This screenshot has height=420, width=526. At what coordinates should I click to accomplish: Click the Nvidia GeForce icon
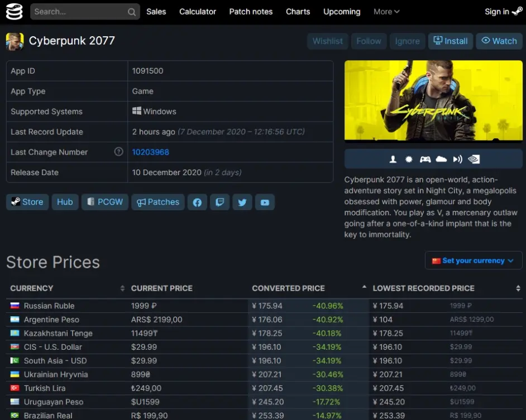[474, 159]
